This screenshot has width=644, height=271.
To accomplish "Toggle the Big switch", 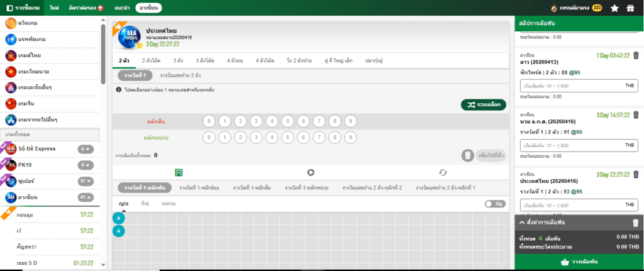I will tap(495, 204).
